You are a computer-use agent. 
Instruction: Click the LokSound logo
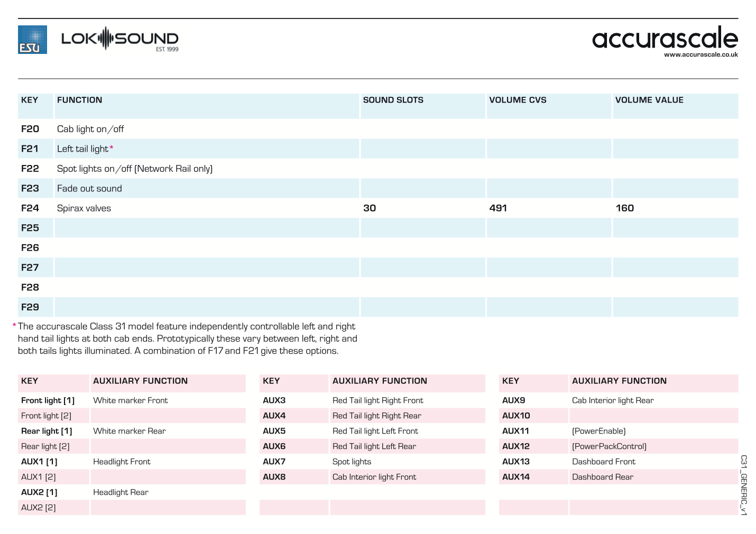click(120, 39)
